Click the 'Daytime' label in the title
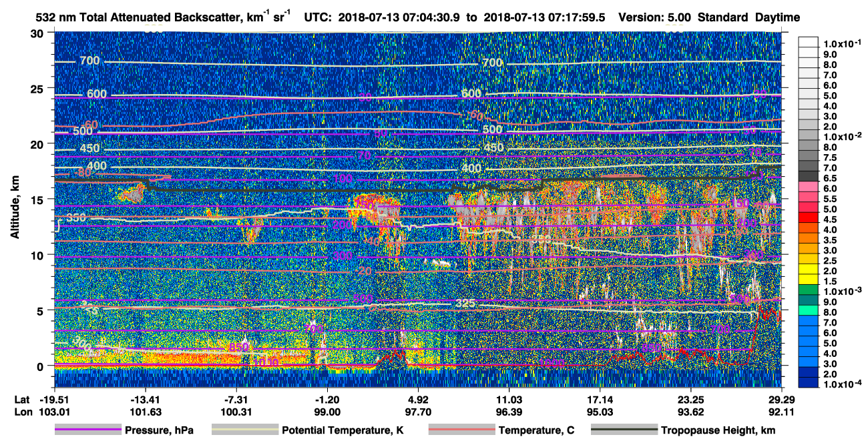Image resolution: width=868 pixels, height=445 pixels. pos(778,18)
